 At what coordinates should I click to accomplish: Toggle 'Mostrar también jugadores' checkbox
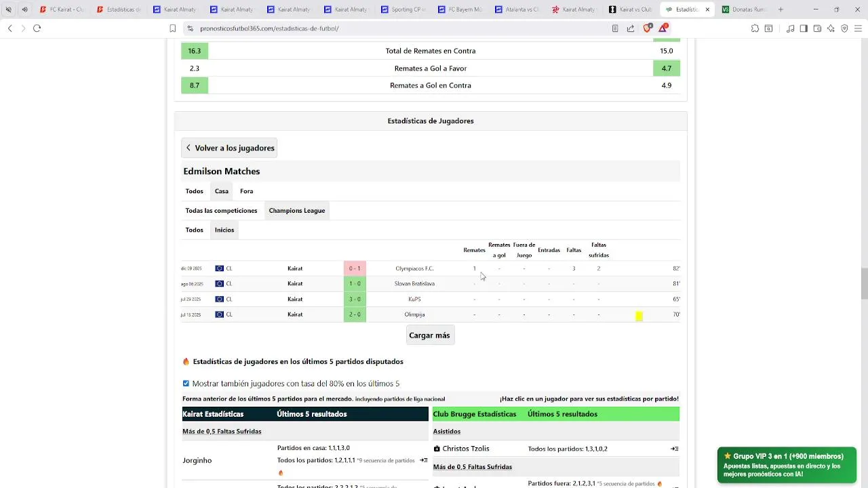point(186,384)
